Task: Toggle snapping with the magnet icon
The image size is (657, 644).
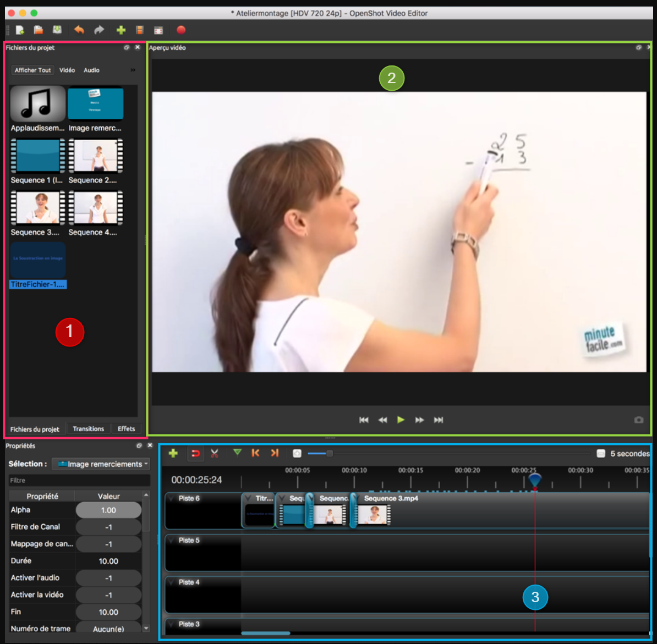Action: pyautogui.click(x=196, y=454)
